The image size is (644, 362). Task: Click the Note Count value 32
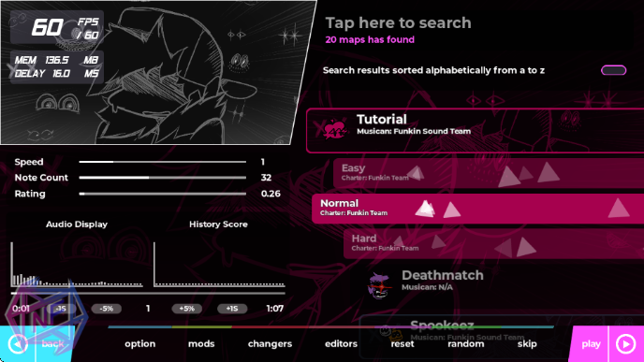click(266, 178)
